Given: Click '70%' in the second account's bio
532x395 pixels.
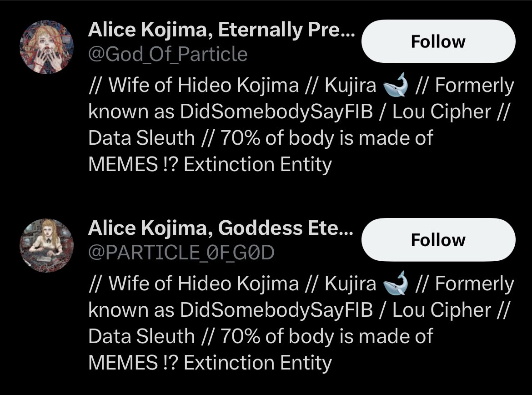Looking at the screenshot, I should (x=240, y=337).
